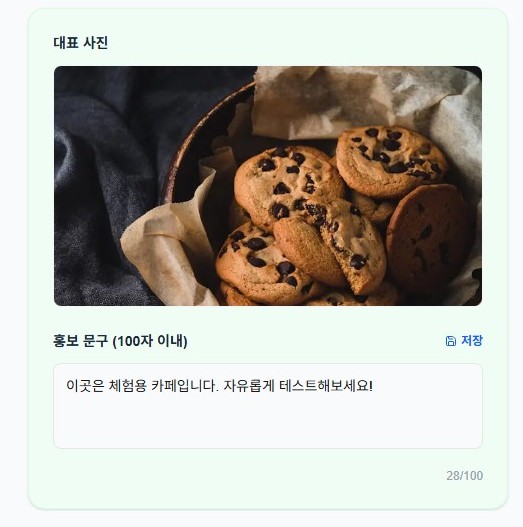This screenshot has height=527, width=523.
Task: Click the floppy disk save icon
Action: (450, 341)
